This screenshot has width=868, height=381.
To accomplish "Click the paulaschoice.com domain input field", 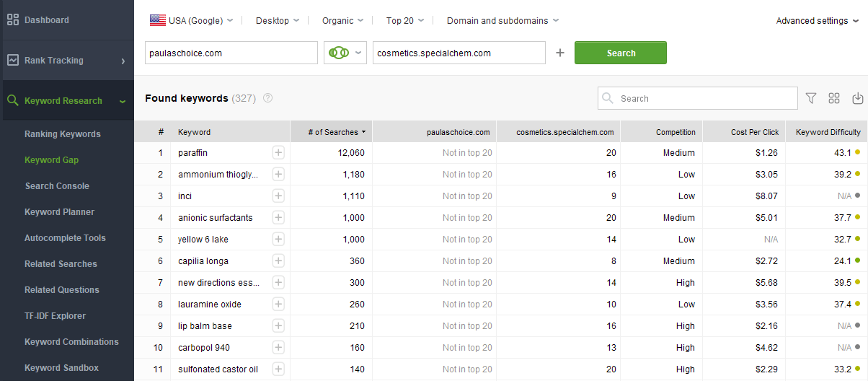I will 231,53.
